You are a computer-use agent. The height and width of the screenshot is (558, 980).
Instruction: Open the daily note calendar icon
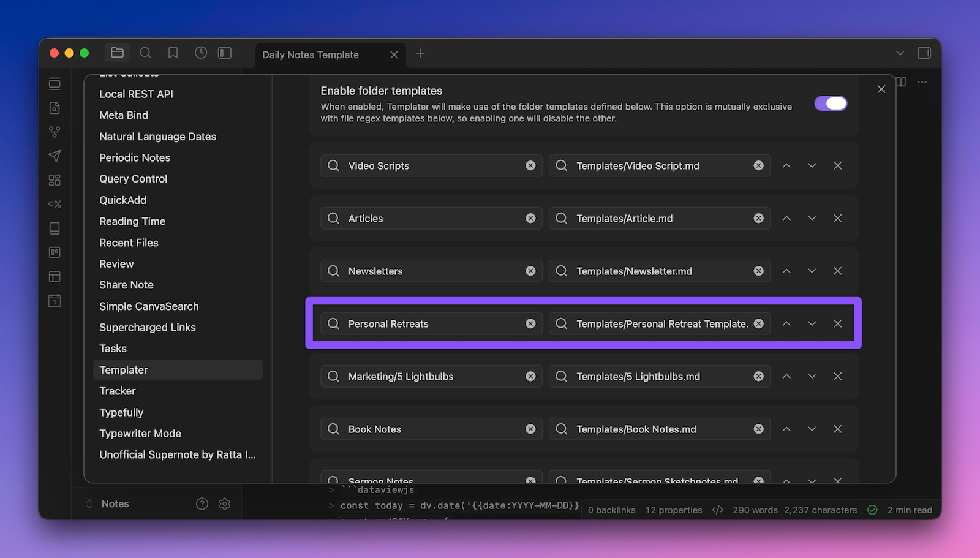pos(55,301)
